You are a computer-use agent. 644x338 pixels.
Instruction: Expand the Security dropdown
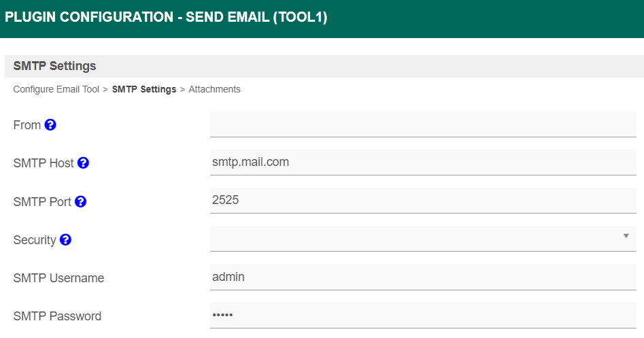[422, 239]
